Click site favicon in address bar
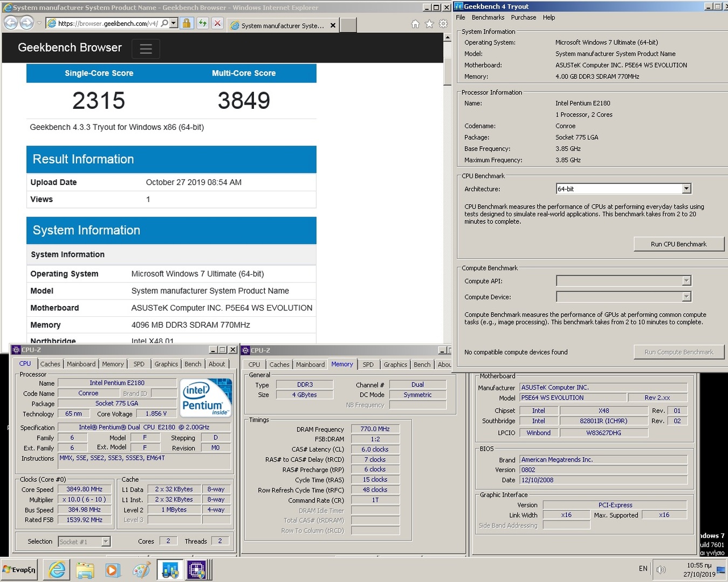 (x=51, y=23)
